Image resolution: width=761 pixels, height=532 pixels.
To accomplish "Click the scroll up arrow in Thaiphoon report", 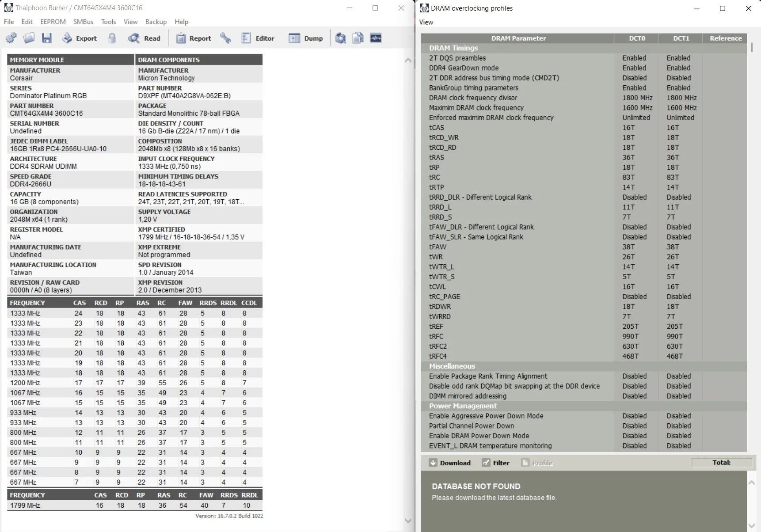I will [x=408, y=60].
